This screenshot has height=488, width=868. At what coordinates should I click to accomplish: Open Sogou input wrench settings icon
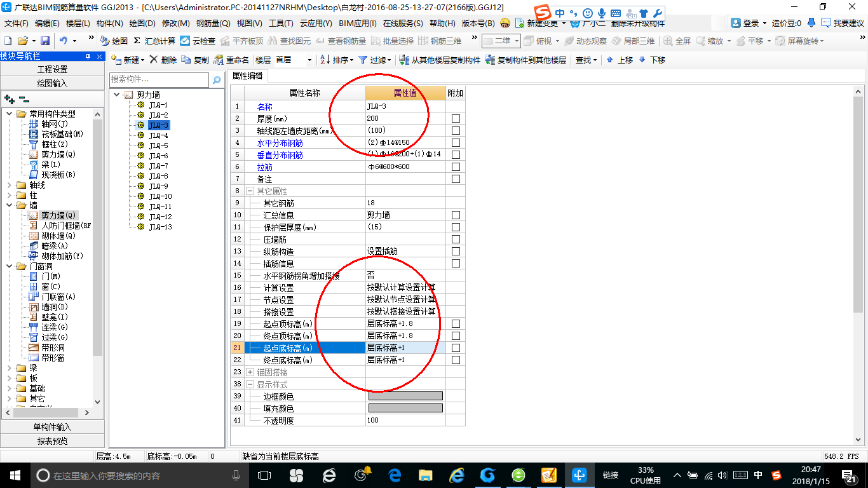tap(658, 13)
